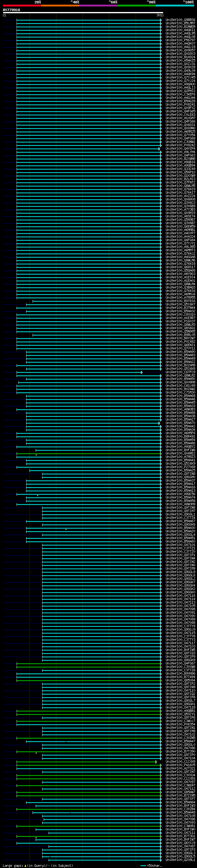The height and width of the screenshot is (868, 197).
Task: Click the orange ~40% identity legend segment
Action: point(60,6)
